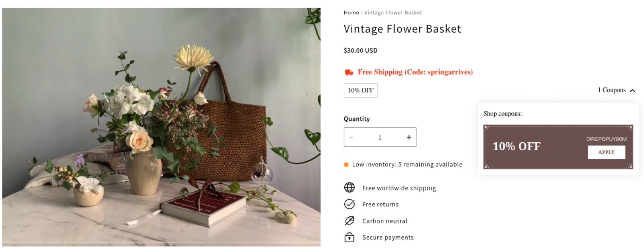Click the Free Shipping springarrives promo text

(x=415, y=72)
